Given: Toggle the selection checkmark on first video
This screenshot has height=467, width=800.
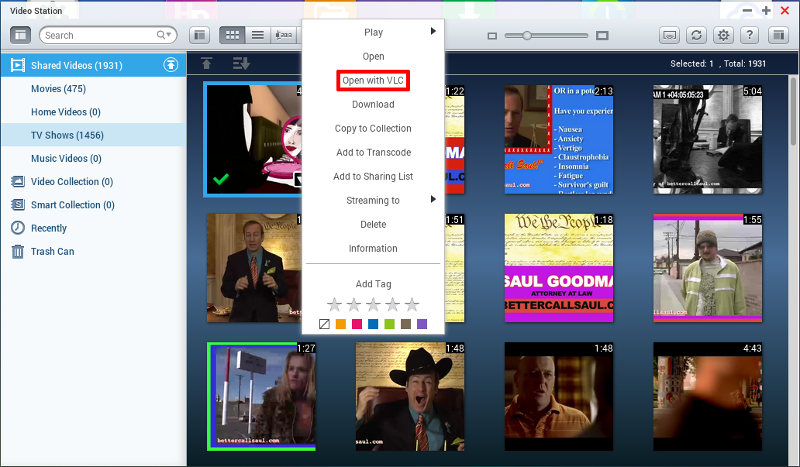Looking at the screenshot, I should tap(220, 181).
